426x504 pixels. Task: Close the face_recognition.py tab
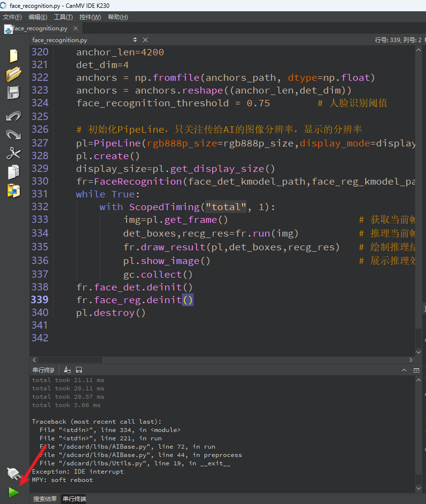point(75,28)
